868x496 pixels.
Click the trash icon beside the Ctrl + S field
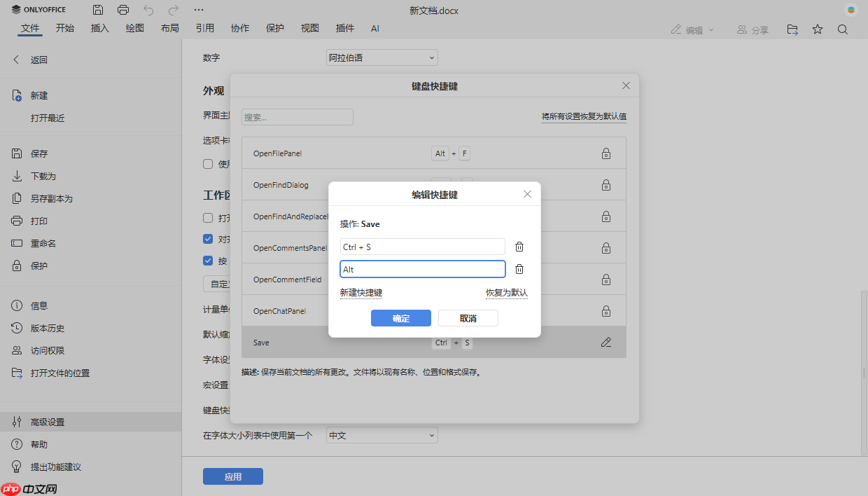(x=519, y=246)
